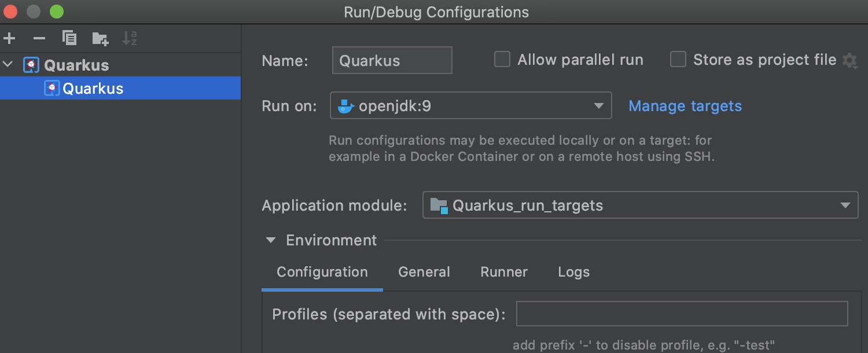This screenshot has width=868, height=353.
Task: Click the 'add prefix '-' to disable profile' hint
Action: (643, 345)
